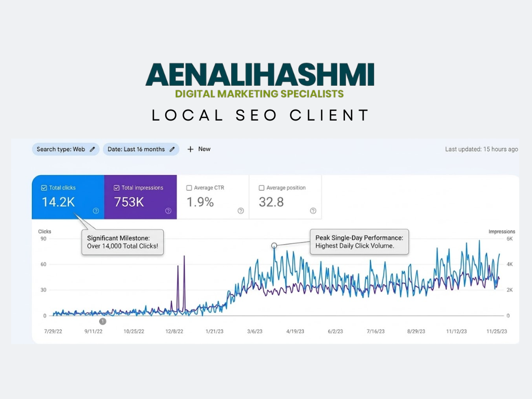Uncheck the Total clicks checkbox
This screenshot has width=532, height=399.
44,188
